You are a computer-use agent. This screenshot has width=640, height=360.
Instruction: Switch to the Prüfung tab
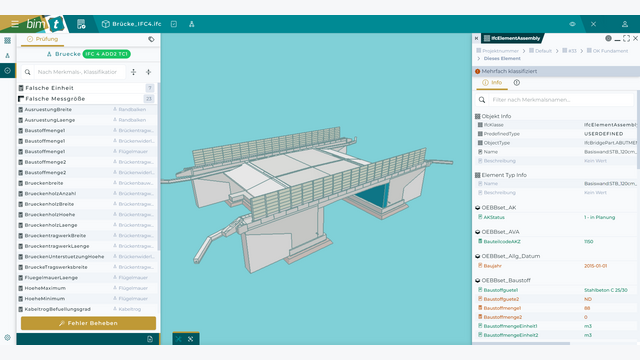(x=42, y=39)
